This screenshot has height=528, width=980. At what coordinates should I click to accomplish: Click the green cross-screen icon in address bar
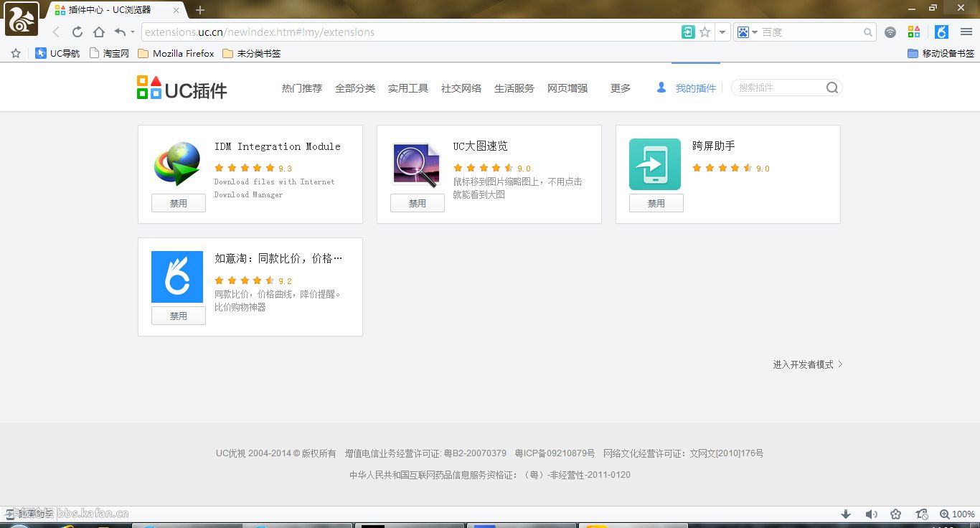point(688,32)
